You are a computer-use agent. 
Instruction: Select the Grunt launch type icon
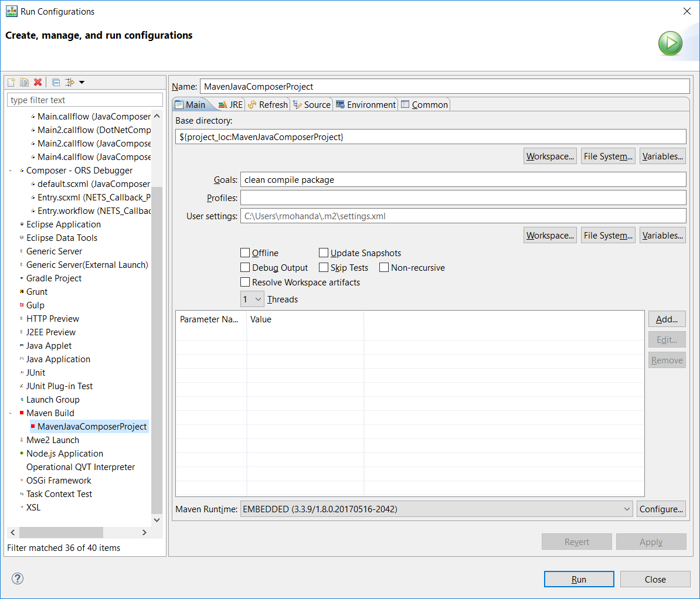click(22, 291)
